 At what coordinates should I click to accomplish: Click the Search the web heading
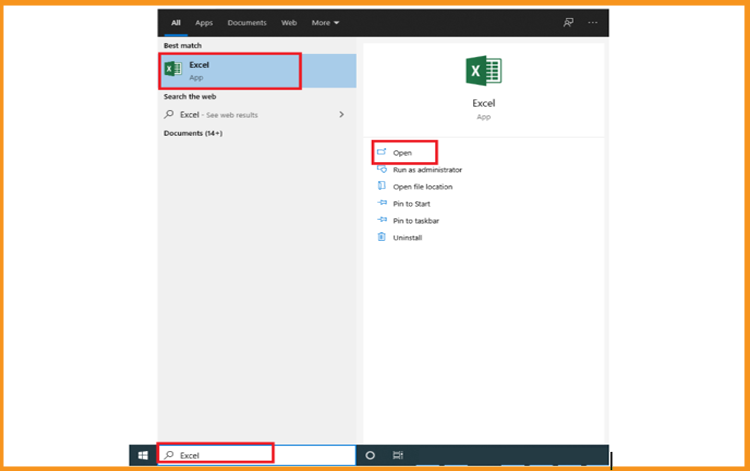(189, 97)
